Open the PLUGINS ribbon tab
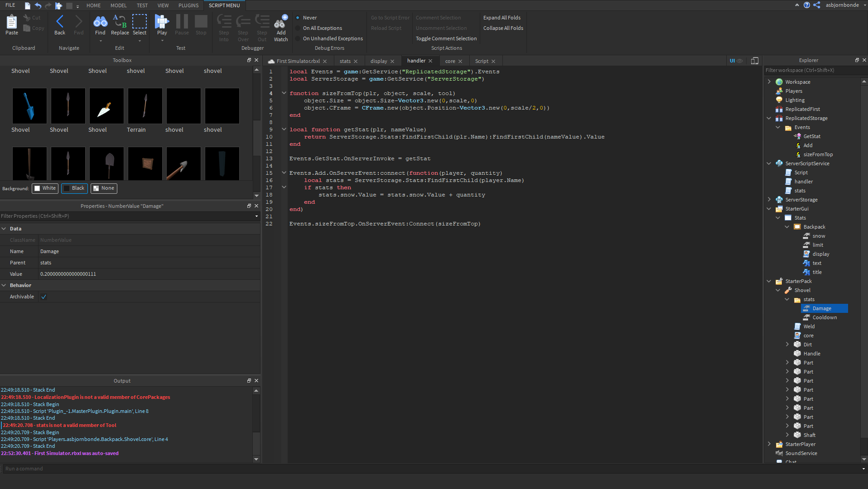 click(x=188, y=5)
